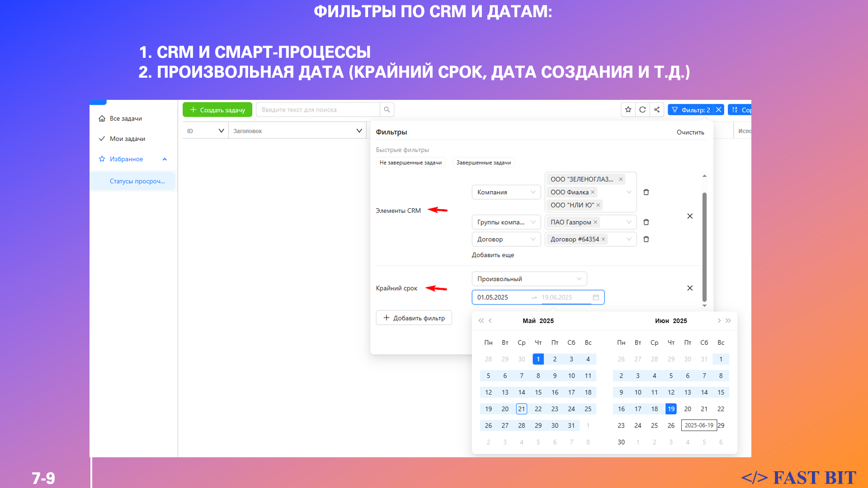Delete the Договор filter row trash icon
The image size is (868, 488).
click(x=646, y=239)
